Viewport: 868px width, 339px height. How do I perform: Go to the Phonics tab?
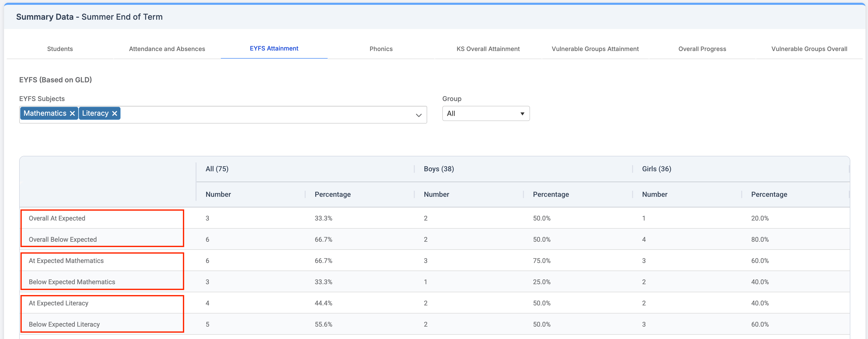click(381, 49)
